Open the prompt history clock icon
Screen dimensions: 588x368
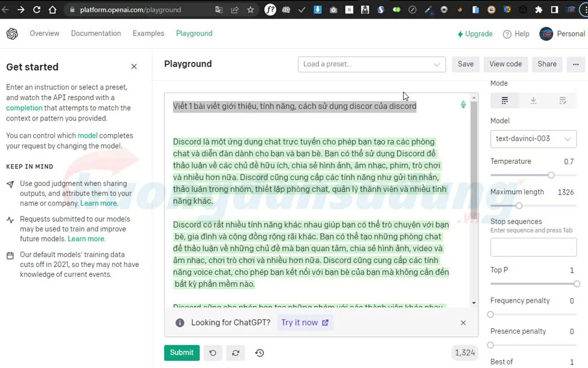(259, 353)
